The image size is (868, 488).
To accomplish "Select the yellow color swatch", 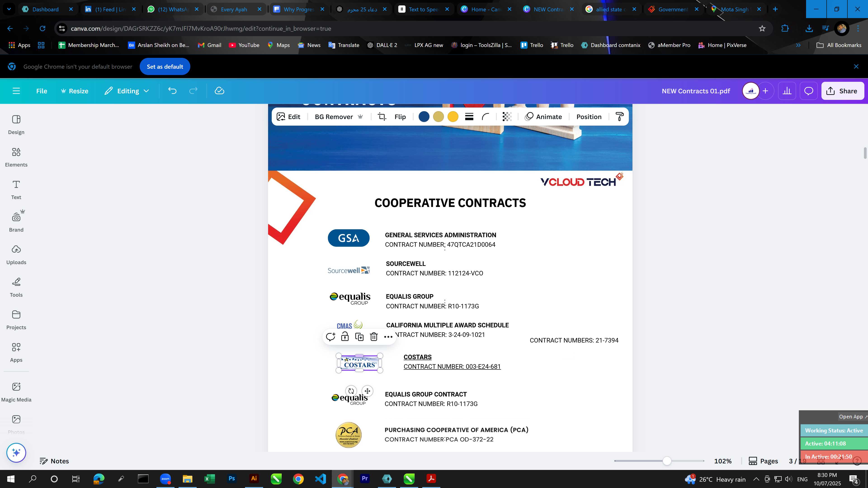I will click(453, 117).
